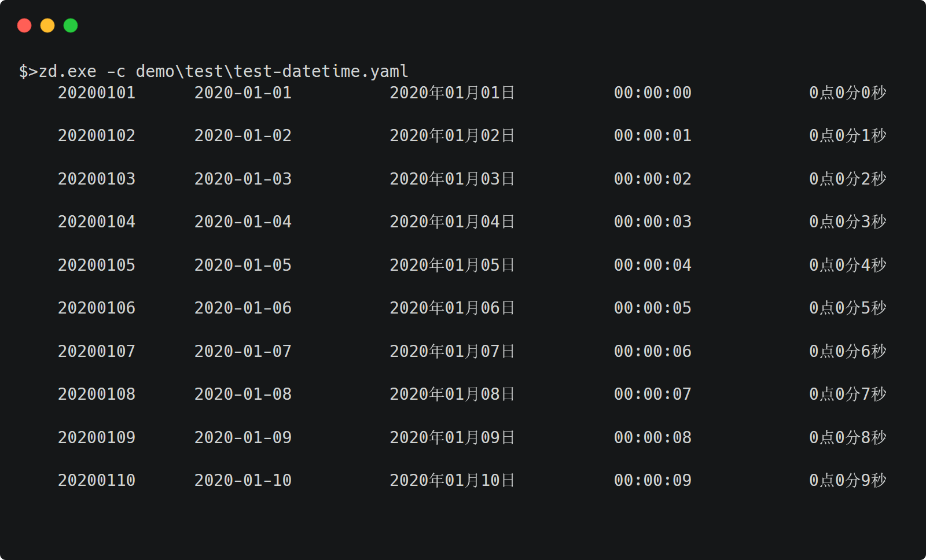Click the value 20200110
This screenshot has height=560, width=926.
pyautogui.click(x=97, y=480)
